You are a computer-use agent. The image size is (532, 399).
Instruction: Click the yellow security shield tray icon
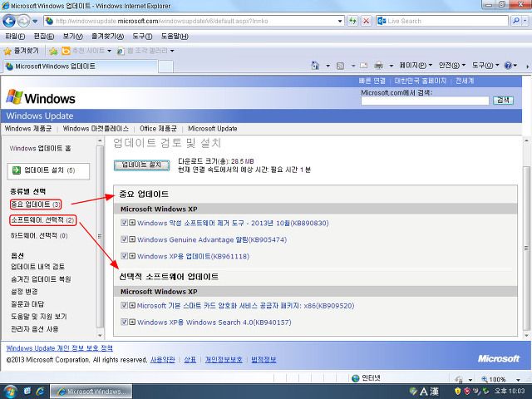458,392
